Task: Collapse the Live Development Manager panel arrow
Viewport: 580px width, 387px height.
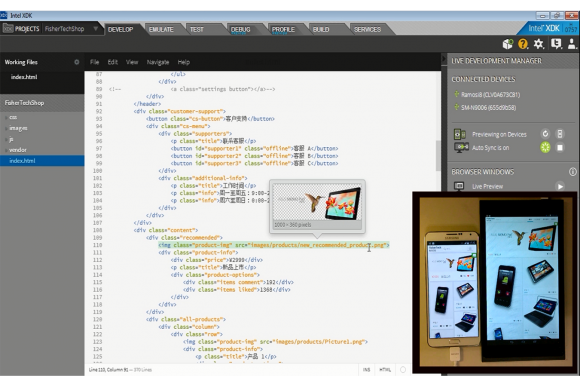Action: (444, 59)
